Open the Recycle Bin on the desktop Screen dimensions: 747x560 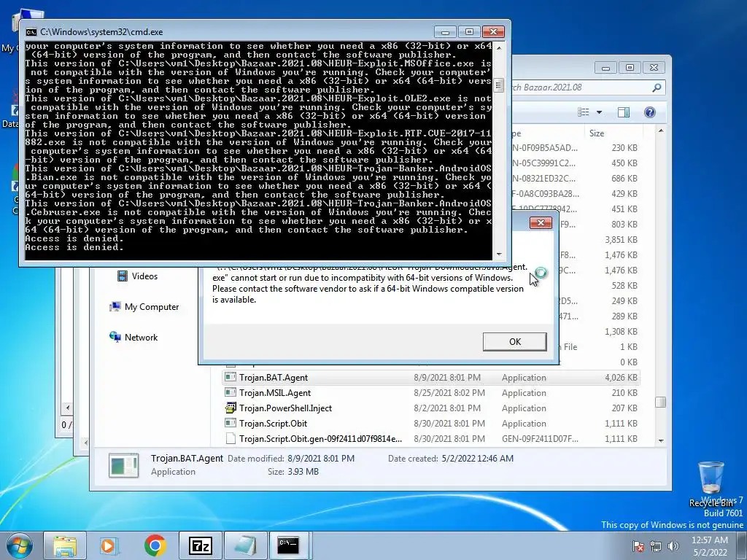[711, 483]
